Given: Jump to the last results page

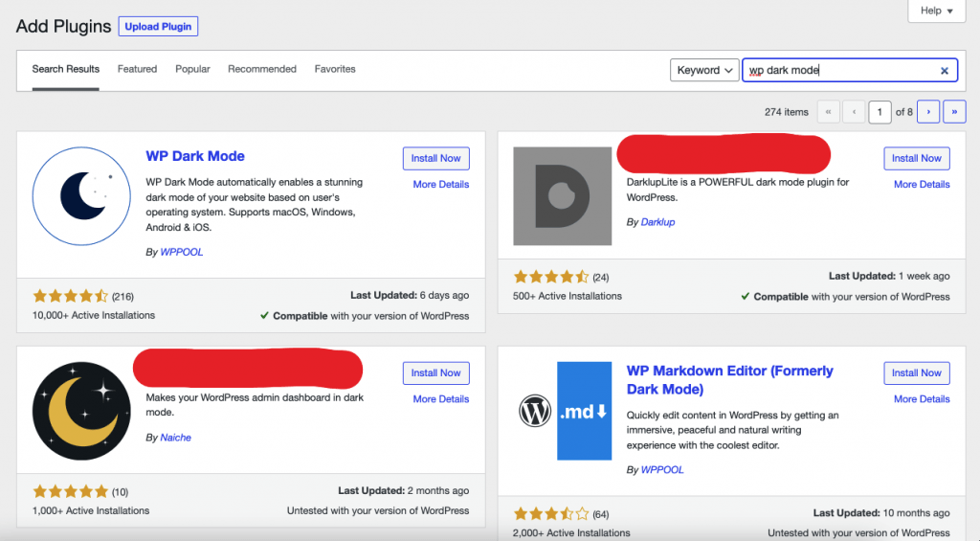Looking at the screenshot, I should coord(954,112).
